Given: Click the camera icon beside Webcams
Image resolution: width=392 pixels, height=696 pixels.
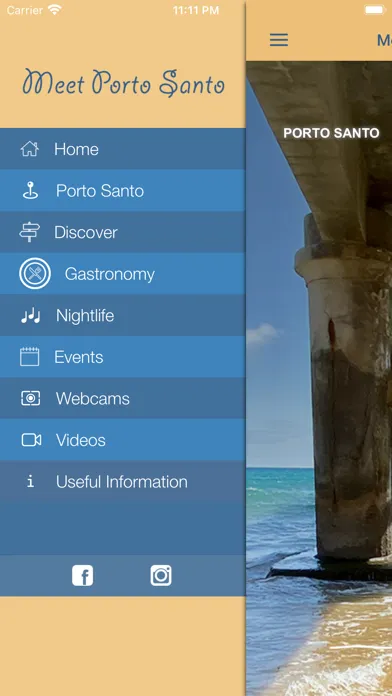Looking at the screenshot, I should 30,399.
